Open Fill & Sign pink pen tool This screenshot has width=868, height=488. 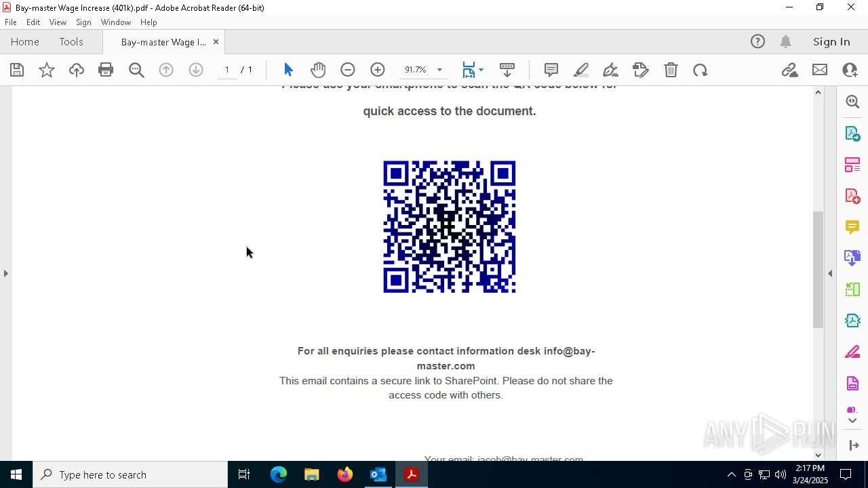pyautogui.click(x=852, y=352)
